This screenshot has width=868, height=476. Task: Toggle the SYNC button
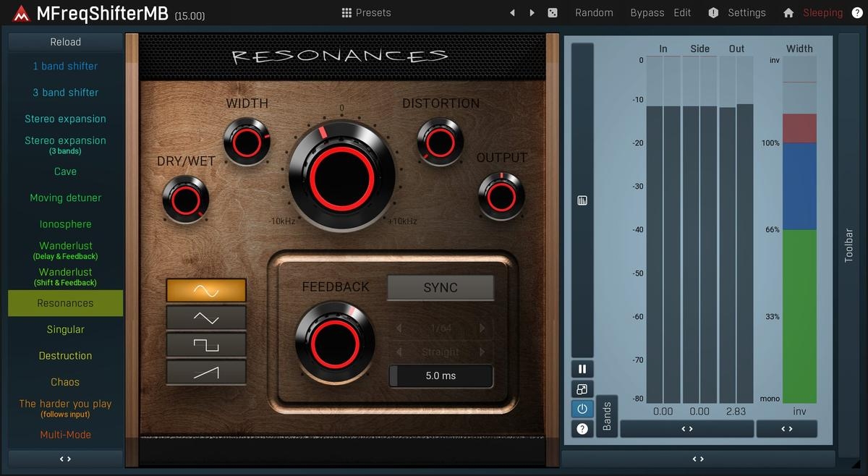(x=441, y=287)
